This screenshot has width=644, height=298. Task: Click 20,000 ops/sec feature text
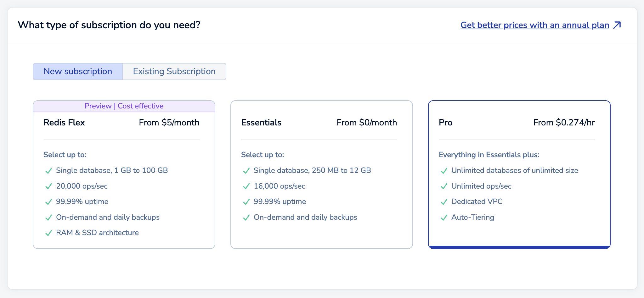tap(82, 186)
